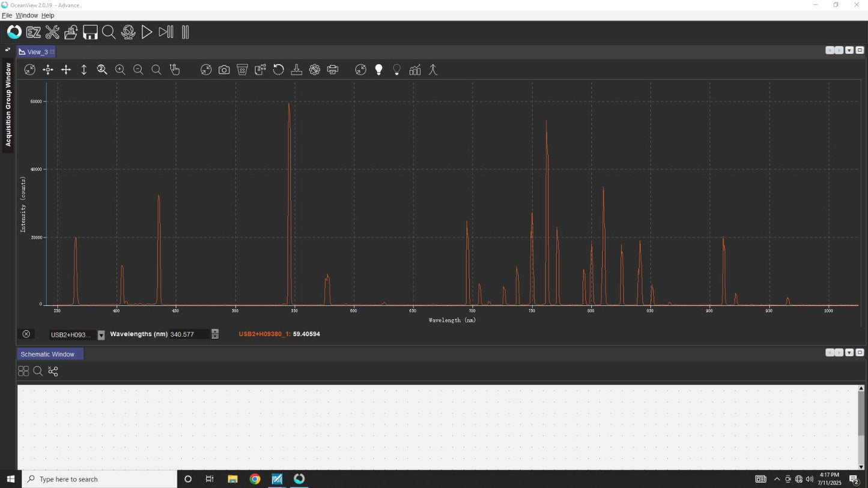The height and width of the screenshot is (488, 868).
Task: Open the EZ quick-start mode
Action: pos(33,32)
